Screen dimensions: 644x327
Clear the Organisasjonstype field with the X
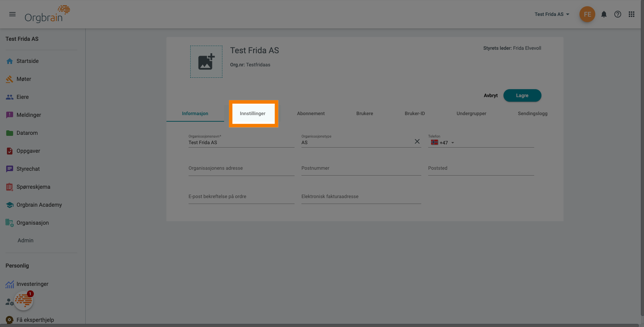[417, 141]
